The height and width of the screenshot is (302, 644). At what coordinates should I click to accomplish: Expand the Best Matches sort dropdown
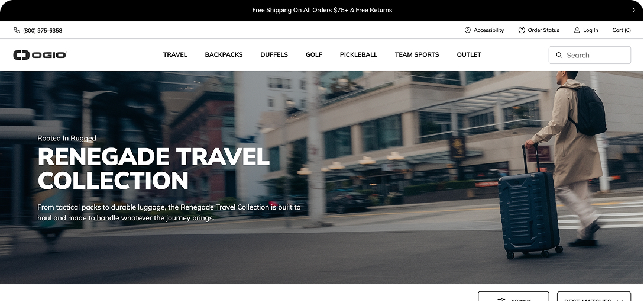click(594, 297)
